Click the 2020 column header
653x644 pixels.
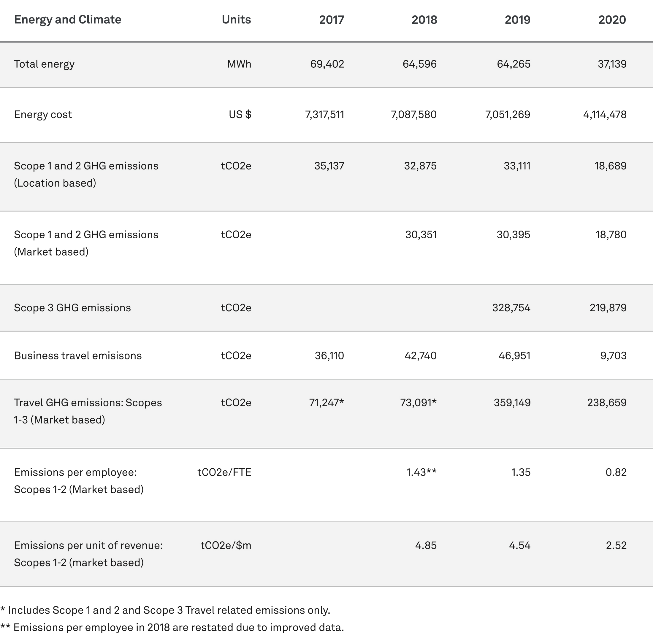612,20
